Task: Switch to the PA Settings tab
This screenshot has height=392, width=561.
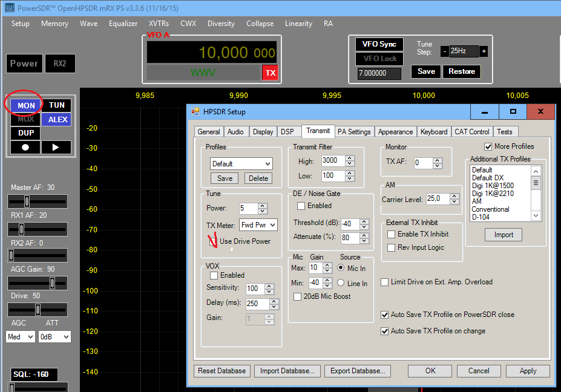Action: coord(354,132)
